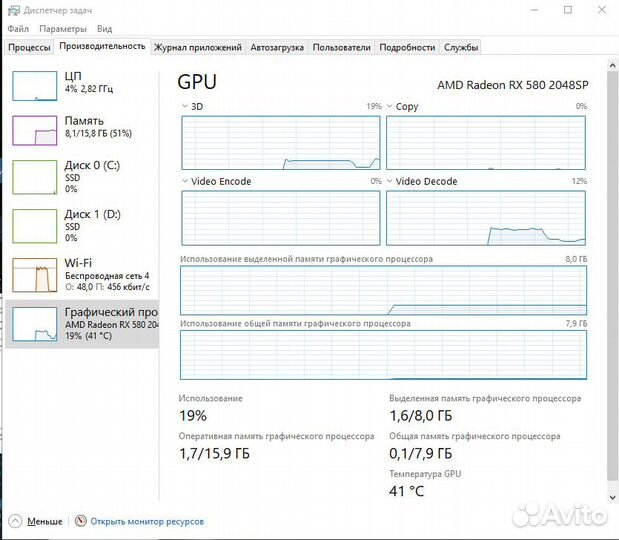Click the Меньше button
The image size is (619, 540).
click(x=44, y=521)
